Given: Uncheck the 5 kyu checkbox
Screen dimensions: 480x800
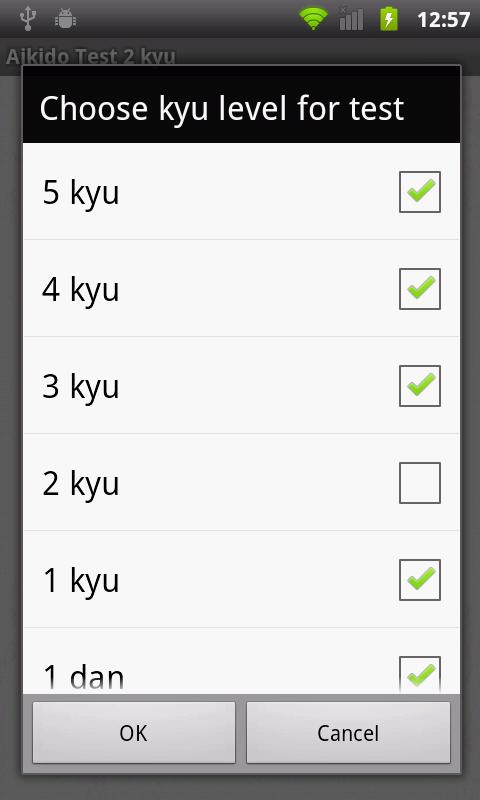Looking at the screenshot, I should coord(420,192).
